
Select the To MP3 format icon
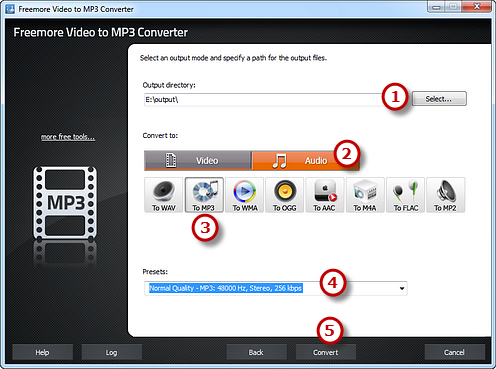204,195
